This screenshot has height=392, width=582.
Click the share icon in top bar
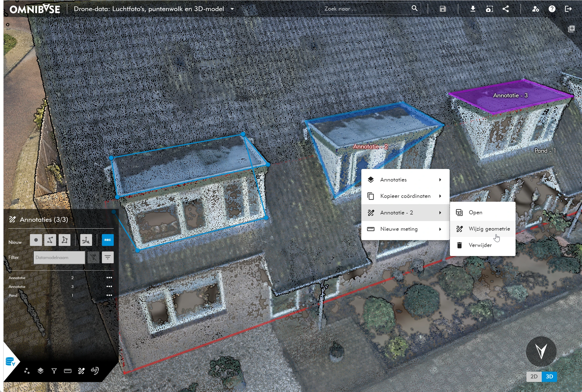[506, 9]
